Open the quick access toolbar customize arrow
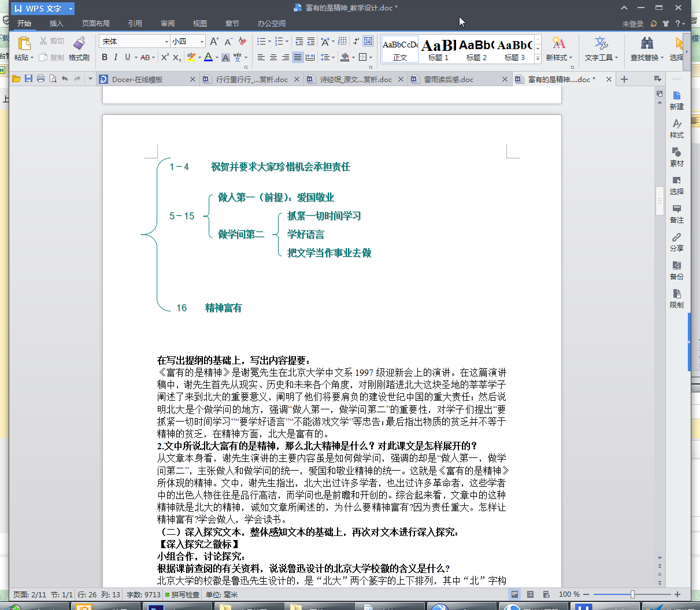The width and height of the screenshot is (700, 610). pos(90,79)
